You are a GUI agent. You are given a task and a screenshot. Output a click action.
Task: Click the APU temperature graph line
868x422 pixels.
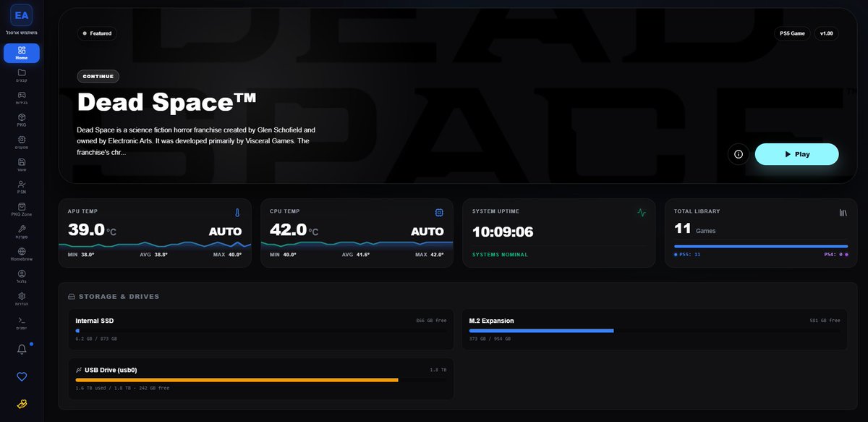coord(155,245)
